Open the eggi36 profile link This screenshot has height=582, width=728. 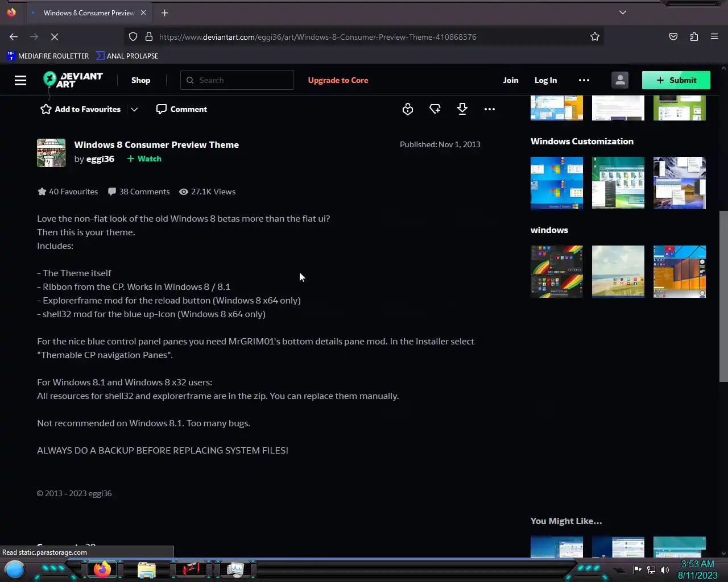(100, 159)
